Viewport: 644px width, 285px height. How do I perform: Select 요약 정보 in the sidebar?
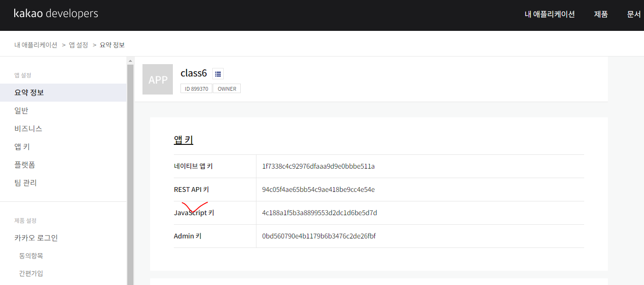click(63, 93)
